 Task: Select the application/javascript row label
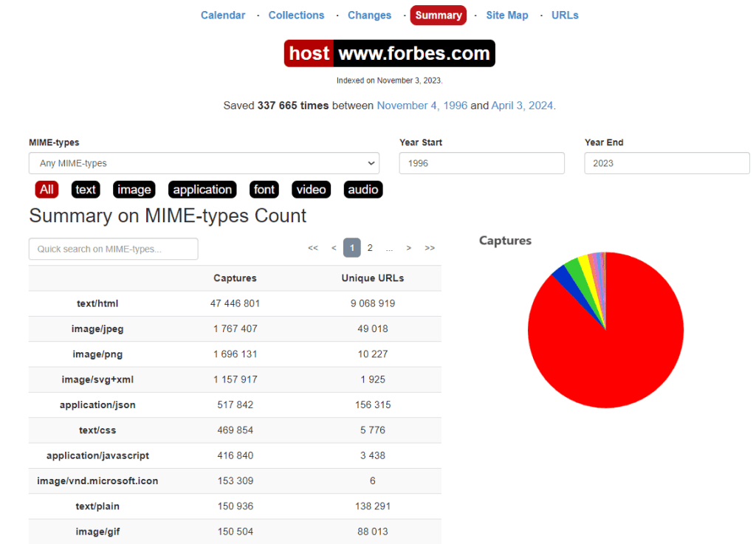point(97,456)
